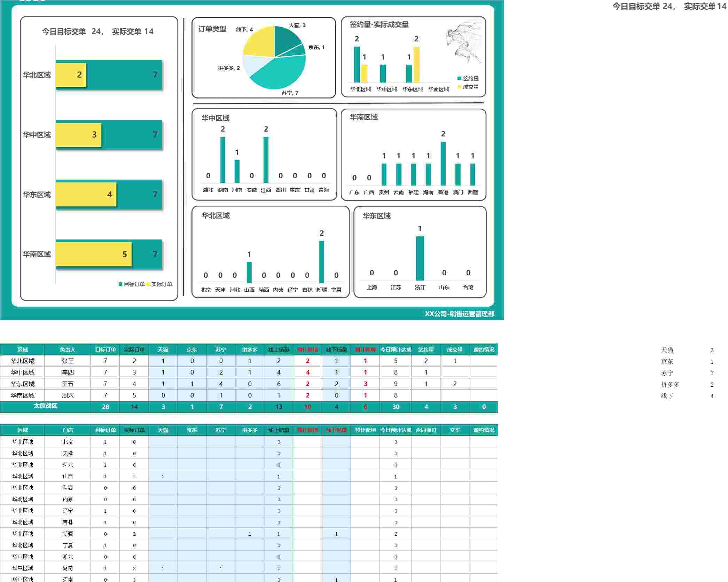The width and height of the screenshot is (728, 582).
Task: Select 华南区域 yellow bar showing 5
Action: click(x=93, y=254)
